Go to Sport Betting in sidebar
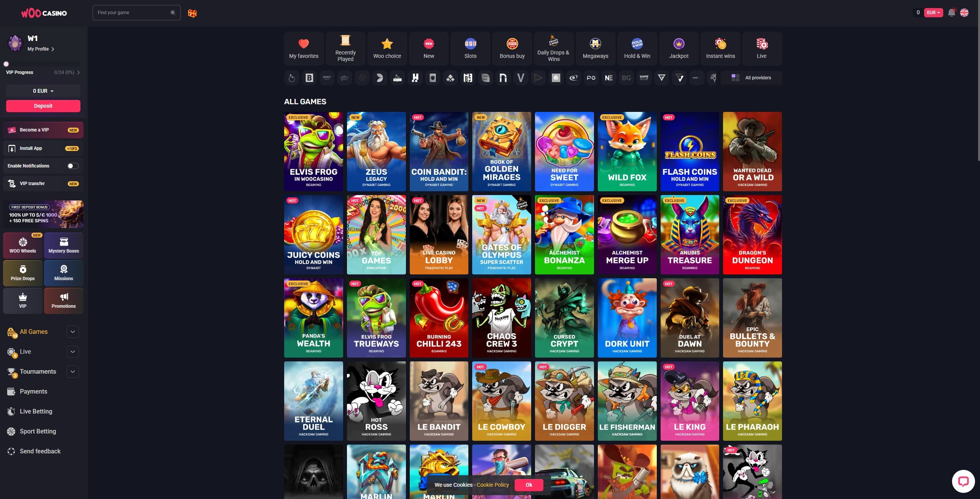This screenshot has height=499, width=980. pos(38,431)
